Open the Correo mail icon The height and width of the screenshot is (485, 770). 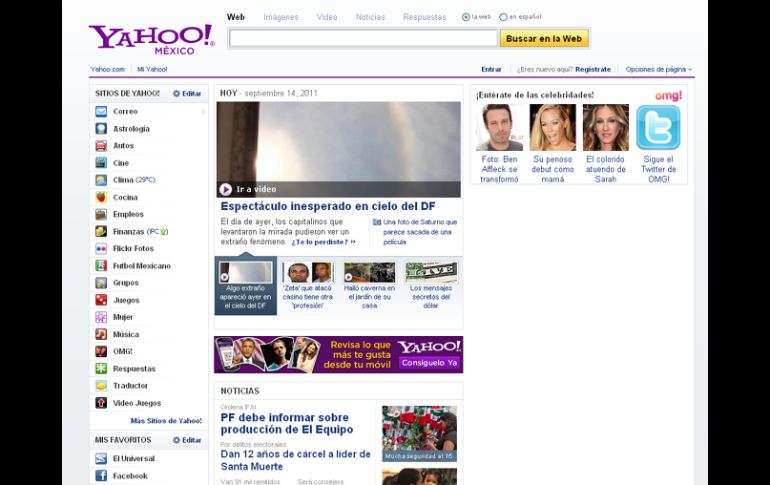(x=101, y=111)
